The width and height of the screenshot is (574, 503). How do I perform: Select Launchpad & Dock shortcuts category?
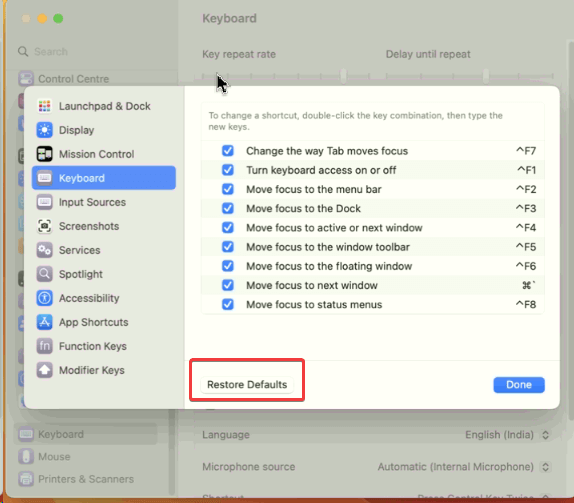pyautogui.click(x=104, y=106)
